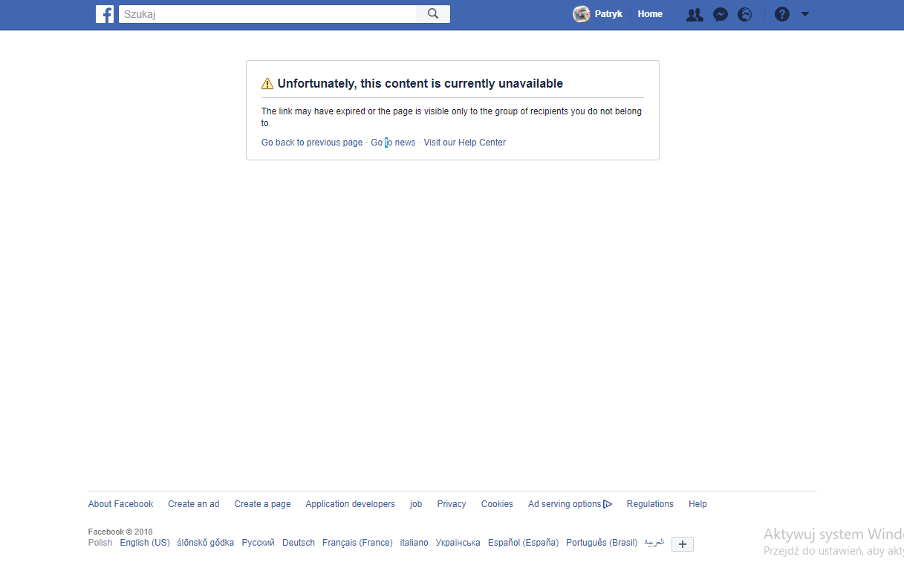The image size is (904, 588).
Task: Click the content unavailable heading
Action: tap(420, 84)
